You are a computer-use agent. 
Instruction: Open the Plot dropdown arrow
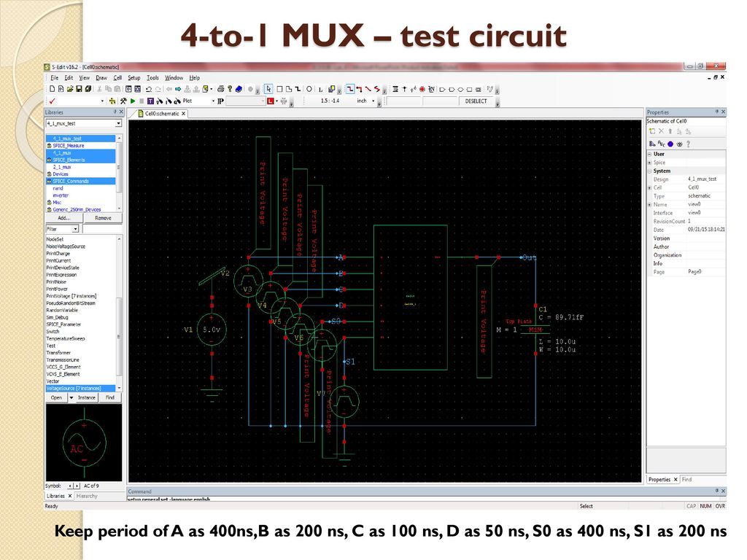[213, 101]
